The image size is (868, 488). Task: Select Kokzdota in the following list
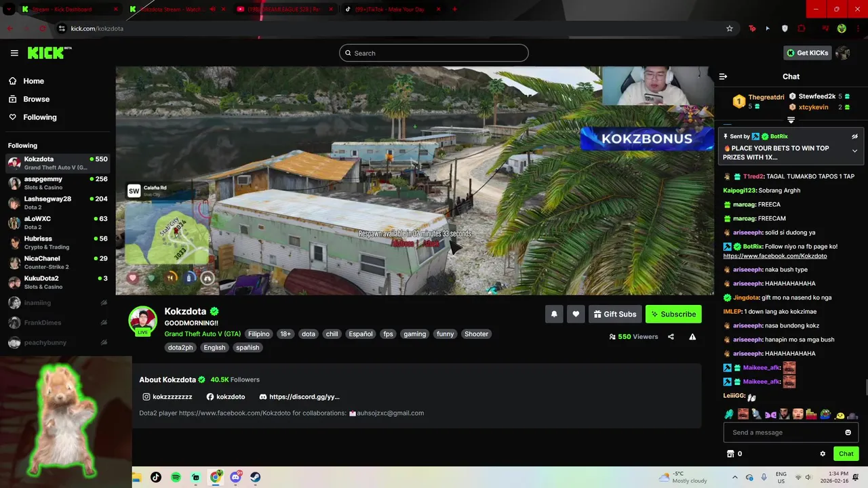click(x=58, y=163)
